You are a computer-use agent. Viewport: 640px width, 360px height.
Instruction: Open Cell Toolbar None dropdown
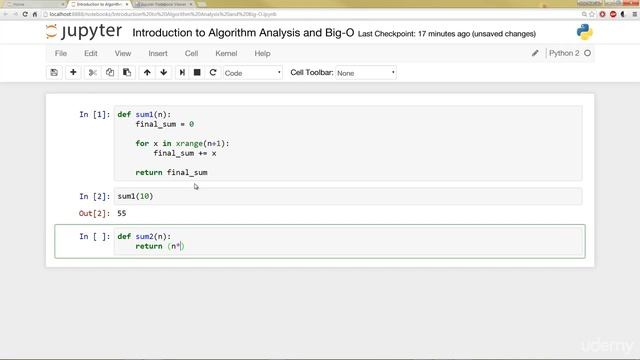click(x=366, y=73)
